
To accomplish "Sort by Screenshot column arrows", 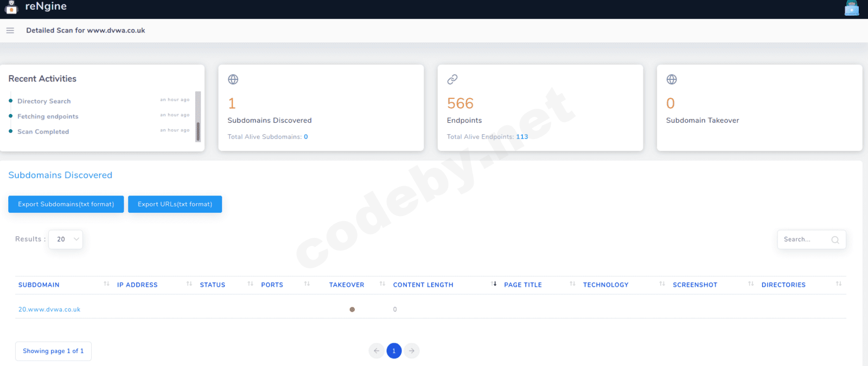I will point(751,284).
